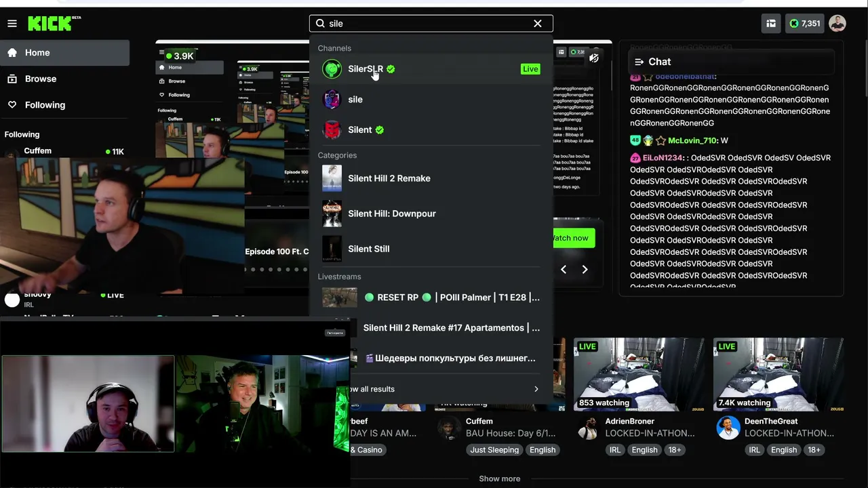This screenshot has width=868, height=488.
Task: Click Show more below the stream cards
Action: [x=500, y=479]
